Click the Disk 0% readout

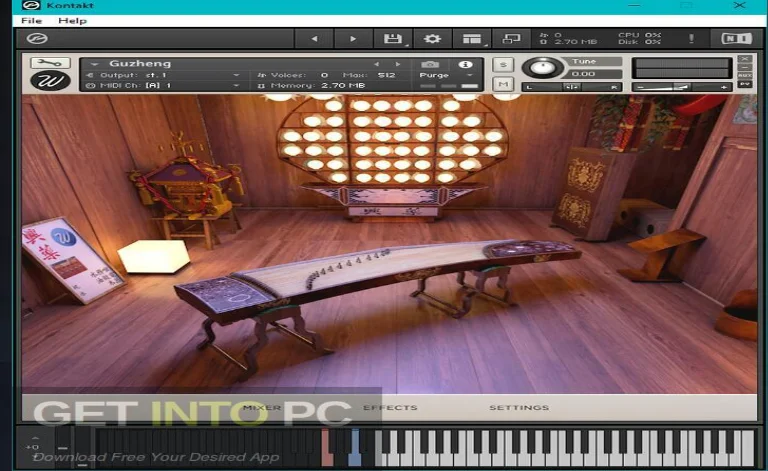click(x=640, y=42)
